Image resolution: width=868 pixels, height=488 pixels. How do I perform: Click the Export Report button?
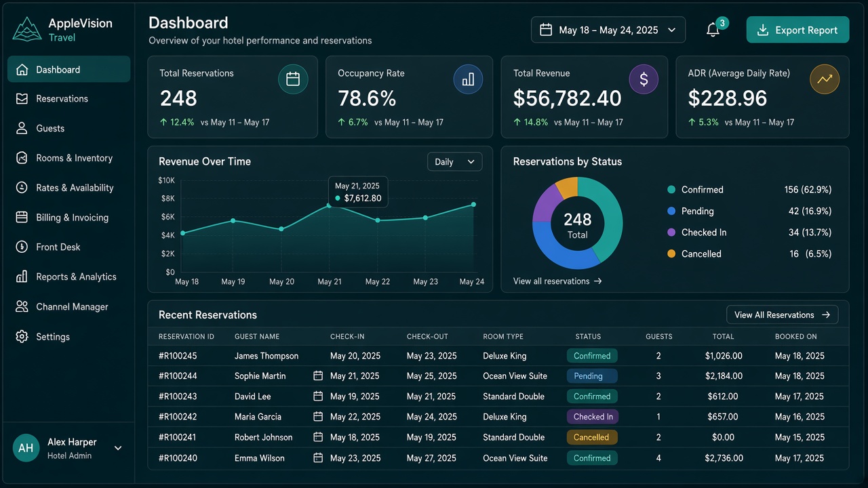[797, 30]
